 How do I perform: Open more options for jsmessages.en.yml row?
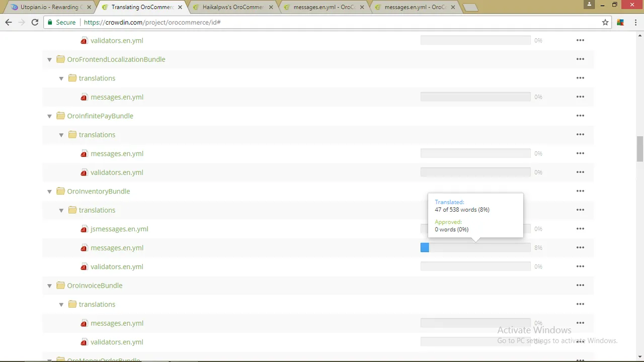click(580, 229)
